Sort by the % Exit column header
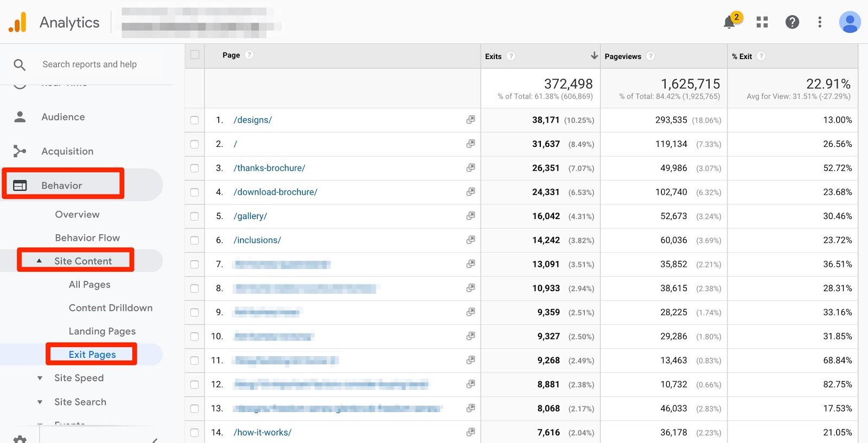 coord(742,56)
